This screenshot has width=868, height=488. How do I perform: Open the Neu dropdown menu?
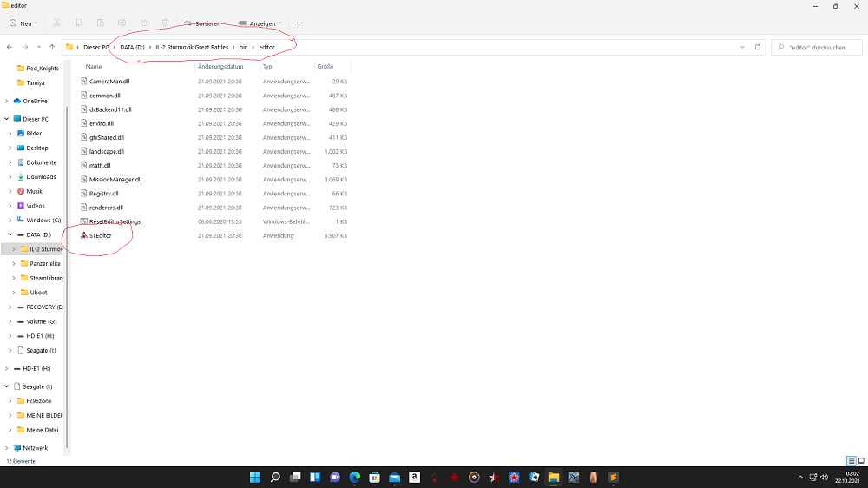tap(22, 23)
